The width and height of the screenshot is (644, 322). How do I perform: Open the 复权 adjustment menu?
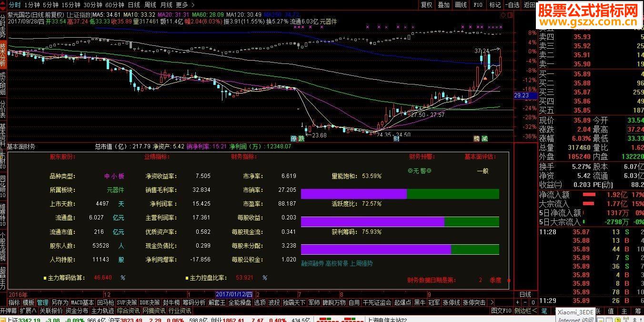(426, 4)
